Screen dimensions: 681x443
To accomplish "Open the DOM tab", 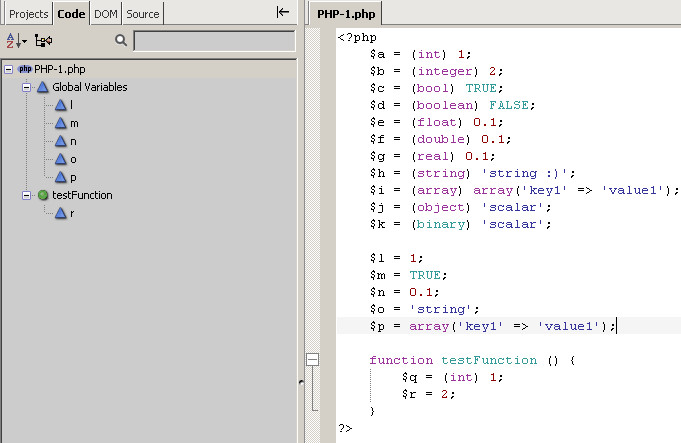I will point(106,14).
